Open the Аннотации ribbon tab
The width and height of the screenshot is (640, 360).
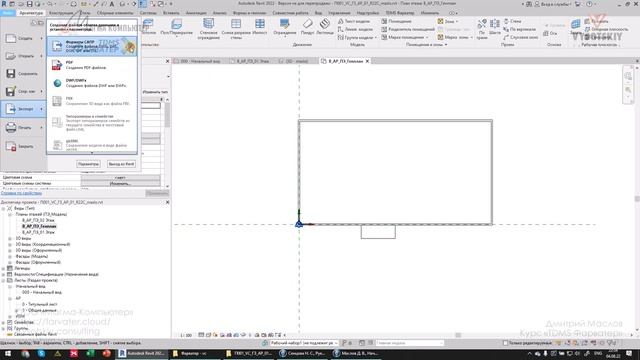[x=196, y=13]
